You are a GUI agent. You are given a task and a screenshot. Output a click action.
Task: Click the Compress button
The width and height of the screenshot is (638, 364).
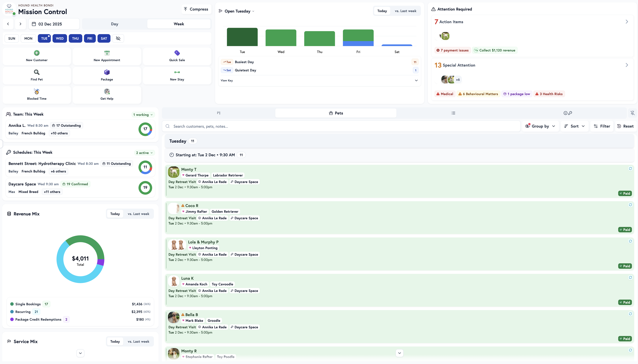(x=196, y=9)
